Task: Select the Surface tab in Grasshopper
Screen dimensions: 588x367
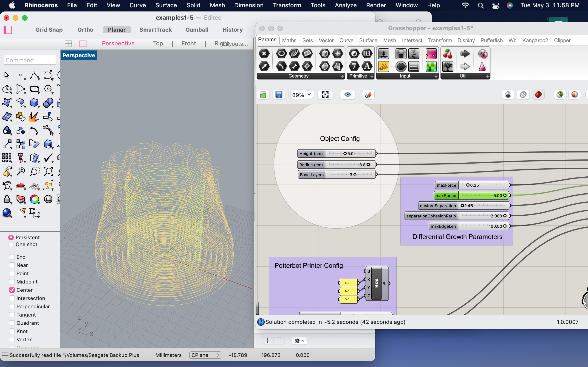Action: (367, 40)
